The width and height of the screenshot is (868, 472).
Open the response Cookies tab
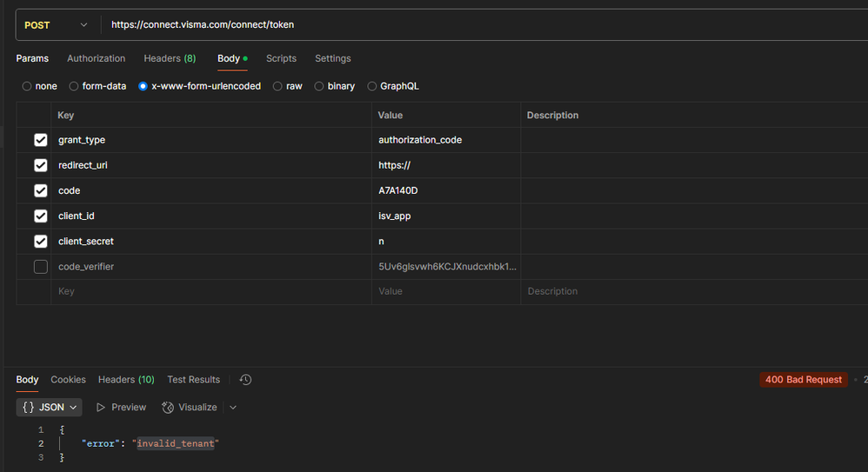click(68, 380)
